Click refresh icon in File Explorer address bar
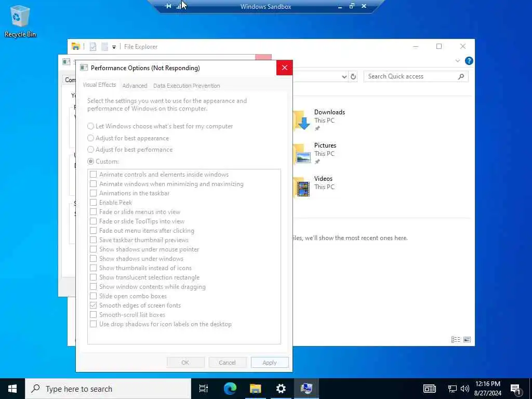 tap(353, 77)
